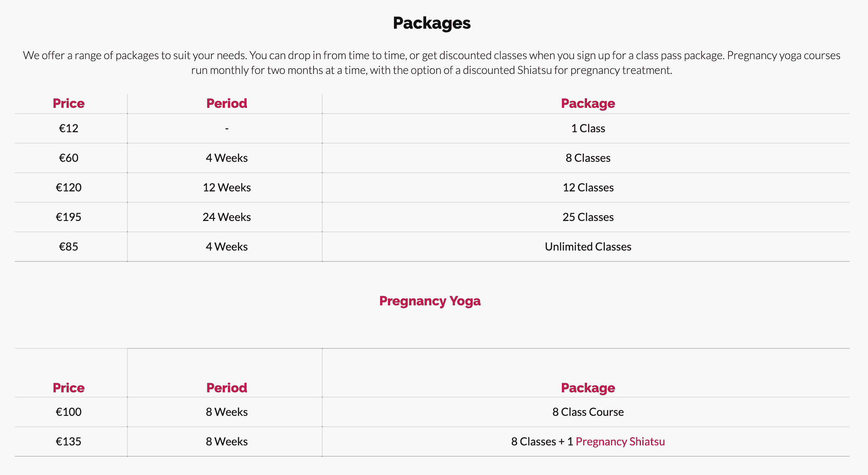Click the Packages heading

click(x=431, y=23)
